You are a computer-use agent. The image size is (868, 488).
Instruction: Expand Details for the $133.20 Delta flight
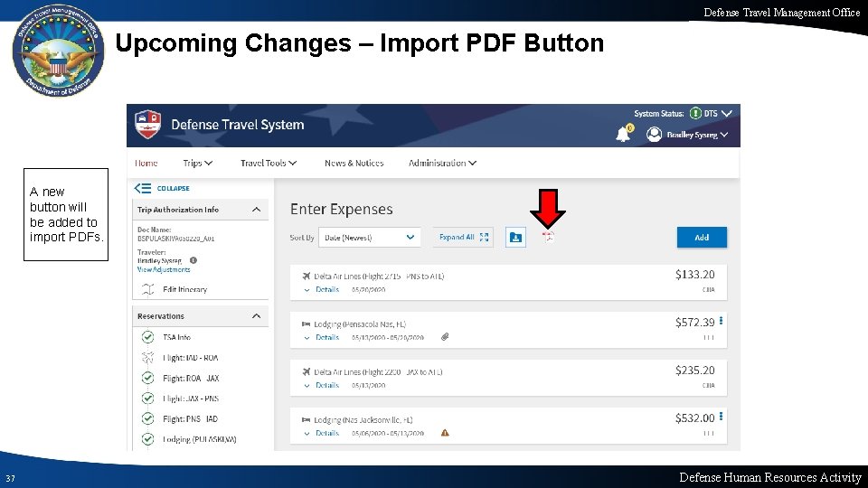tap(322, 289)
